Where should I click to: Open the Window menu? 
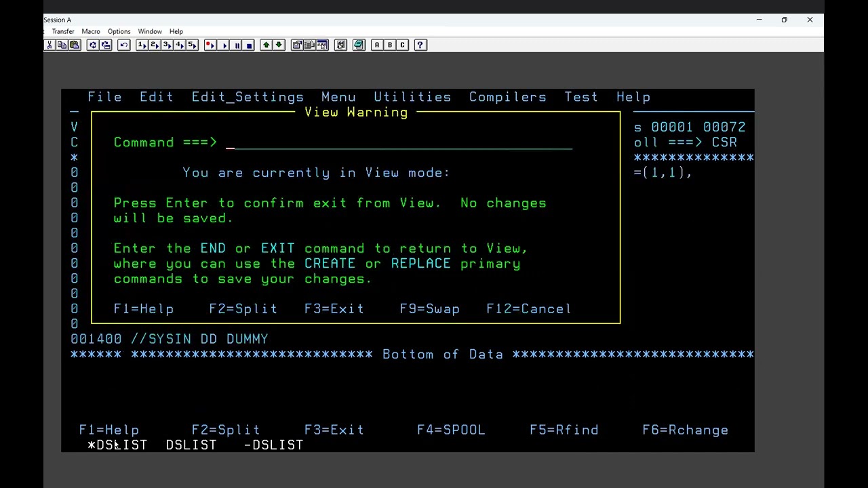point(150,31)
